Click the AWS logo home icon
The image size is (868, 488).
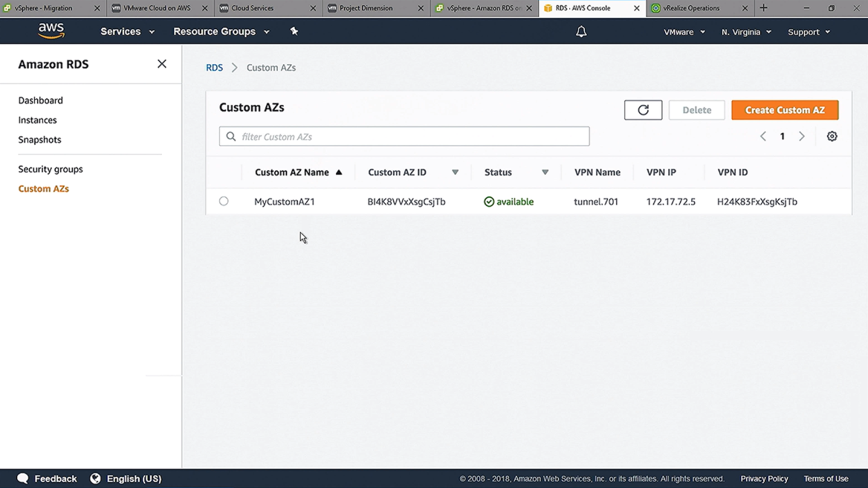point(51,31)
